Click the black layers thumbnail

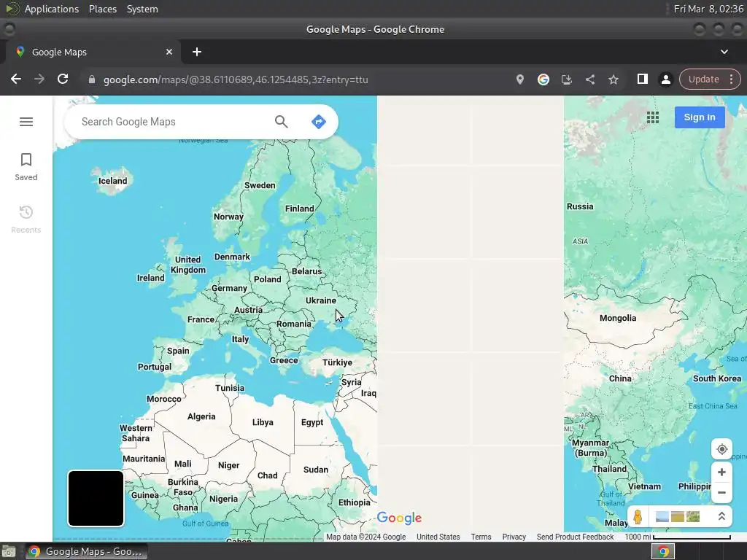click(96, 498)
